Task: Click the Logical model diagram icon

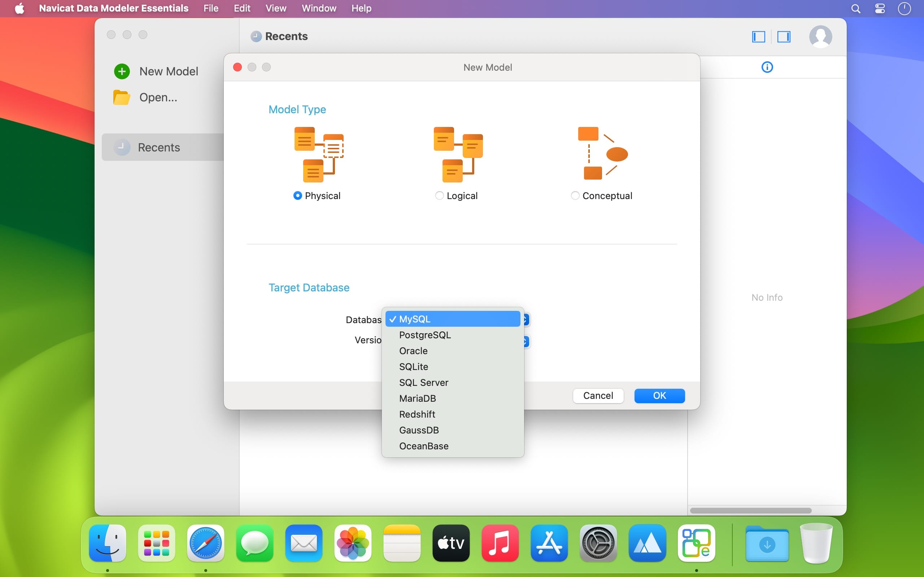Action: point(458,155)
